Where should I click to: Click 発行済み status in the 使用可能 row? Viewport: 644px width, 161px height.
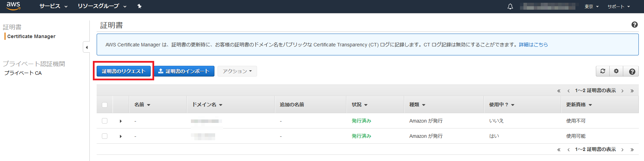click(361, 136)
